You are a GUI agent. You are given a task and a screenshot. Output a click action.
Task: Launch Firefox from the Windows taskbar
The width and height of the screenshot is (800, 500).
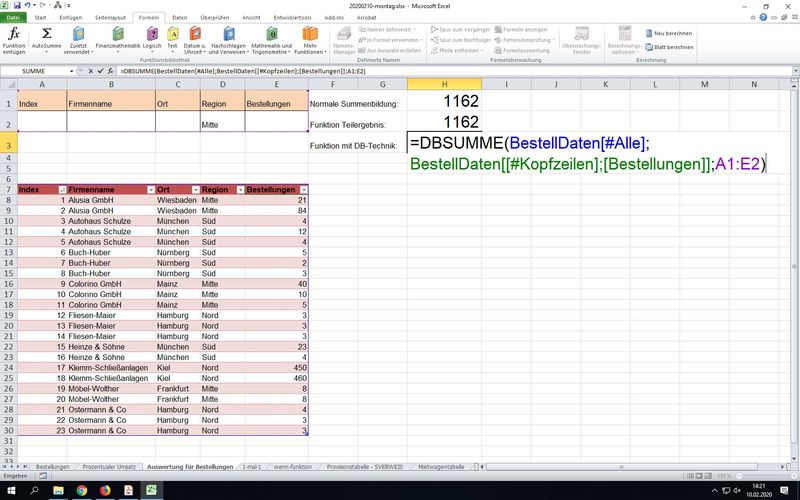click(x=106, y=491)
